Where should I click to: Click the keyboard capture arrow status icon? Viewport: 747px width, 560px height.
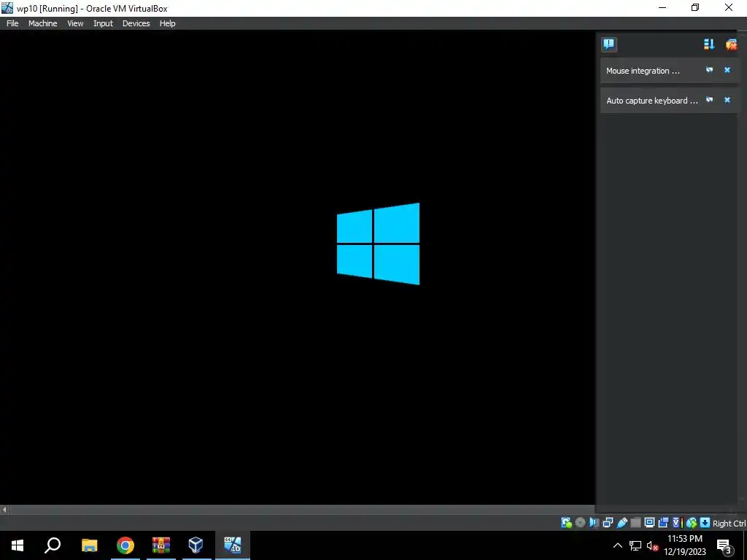[x=705, y=523]
